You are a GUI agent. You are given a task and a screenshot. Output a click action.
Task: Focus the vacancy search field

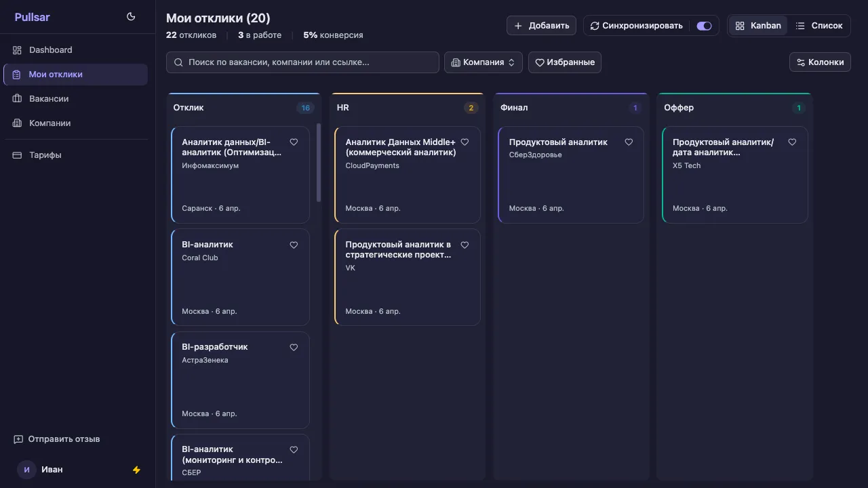coord(302,62)
